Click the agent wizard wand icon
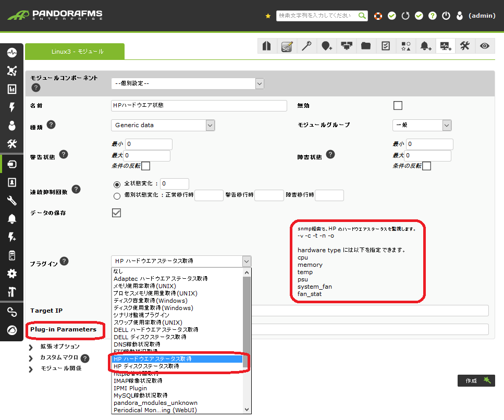The image size is (504, 420). 306,46
